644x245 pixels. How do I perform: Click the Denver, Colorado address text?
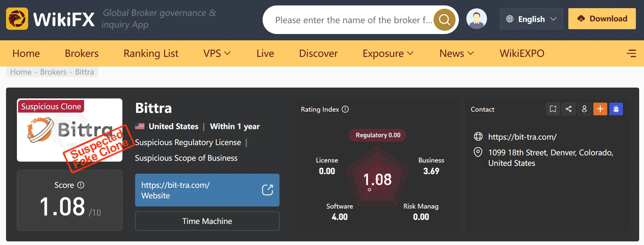pos(551,158)
